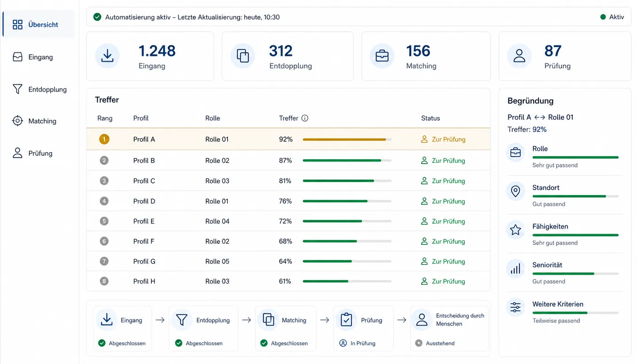This screenshot has width=637, height=364.
Task: Click the 1.248 Eingang count
Action: pyautogui.click(x=157, y=51)
